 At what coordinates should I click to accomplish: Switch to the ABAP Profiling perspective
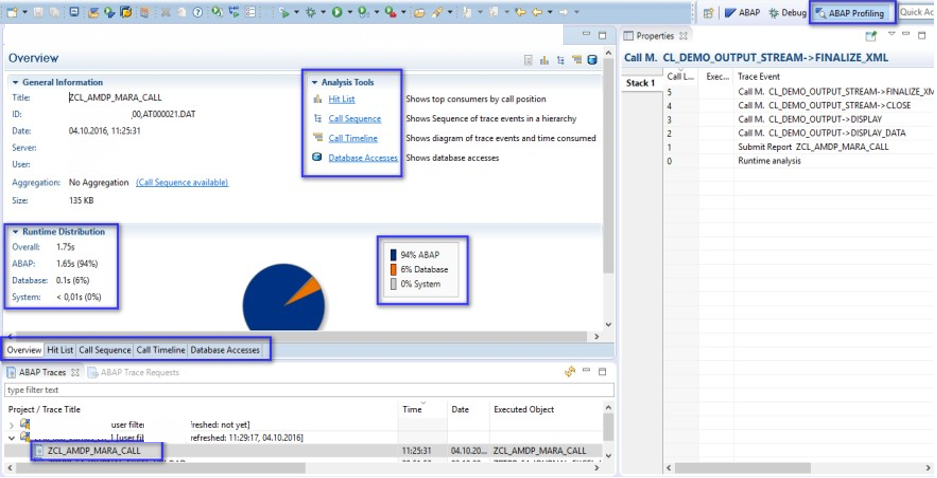point(850,13)
